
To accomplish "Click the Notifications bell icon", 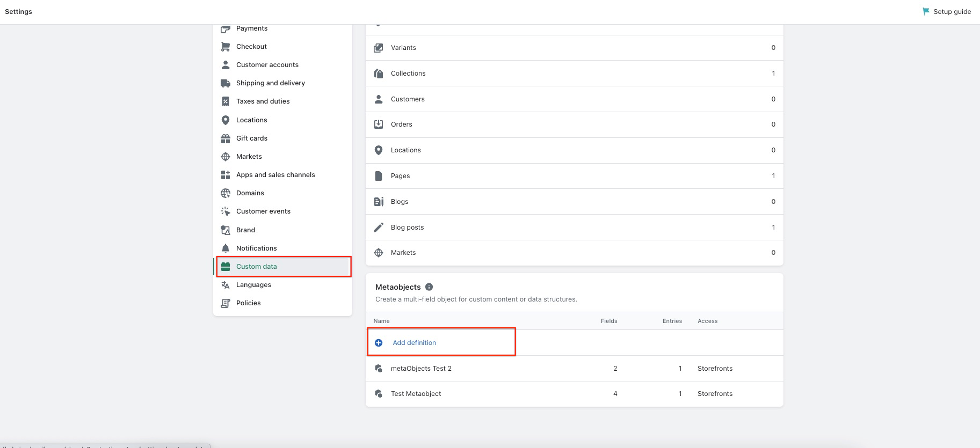I will (226, 248).
